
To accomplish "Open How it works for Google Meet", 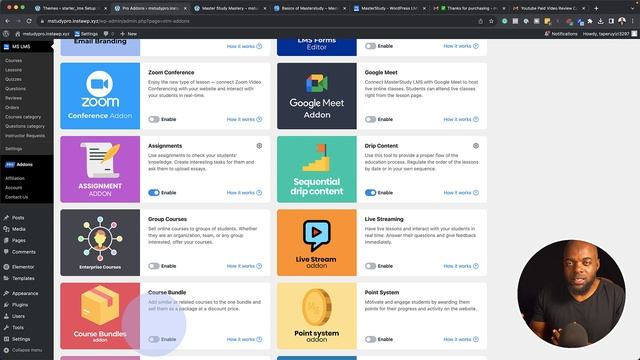I will [461, 119].
